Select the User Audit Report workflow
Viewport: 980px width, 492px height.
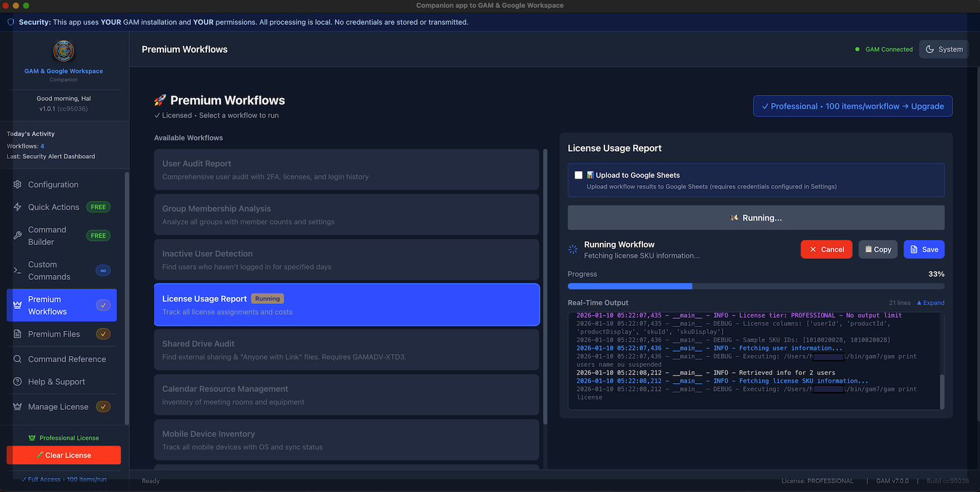coord(347,170)
